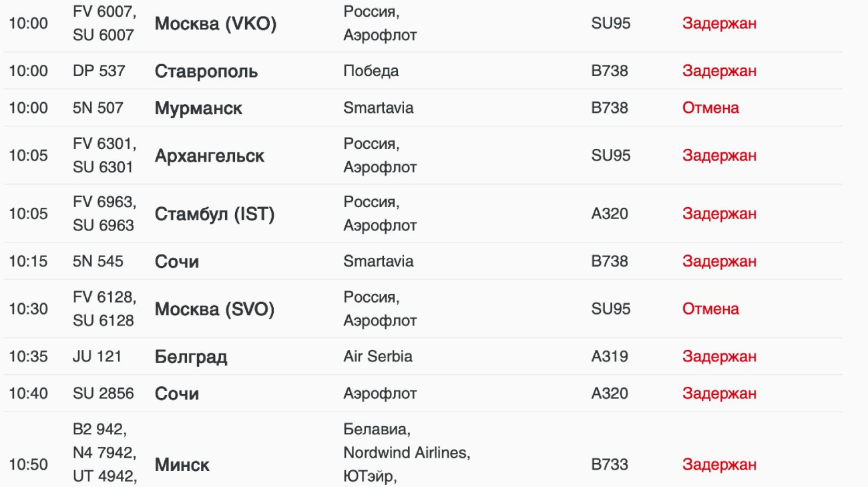868x487 pixels.
Task: Select the Мурманск destination
Action: pyautogui.click(x=198, y=108)
